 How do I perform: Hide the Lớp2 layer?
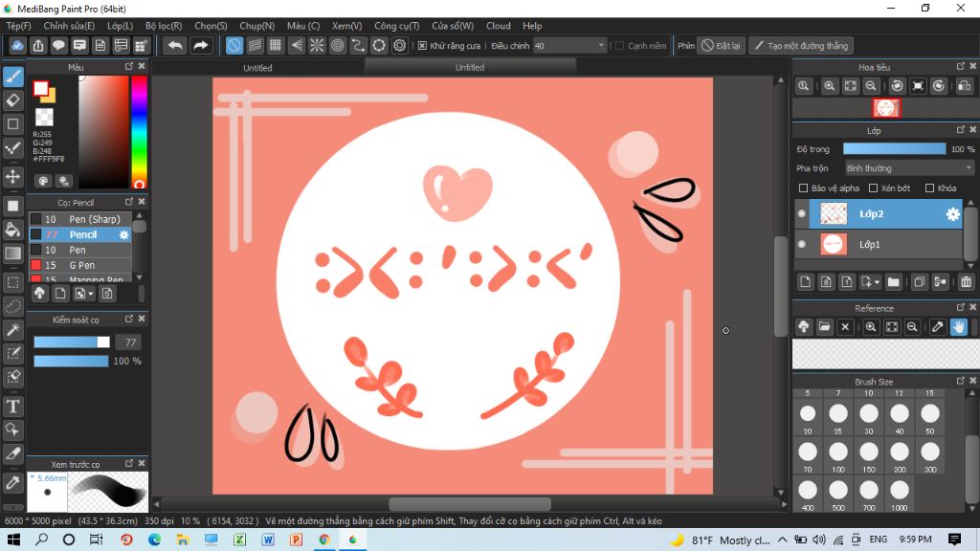pos(802,214)
